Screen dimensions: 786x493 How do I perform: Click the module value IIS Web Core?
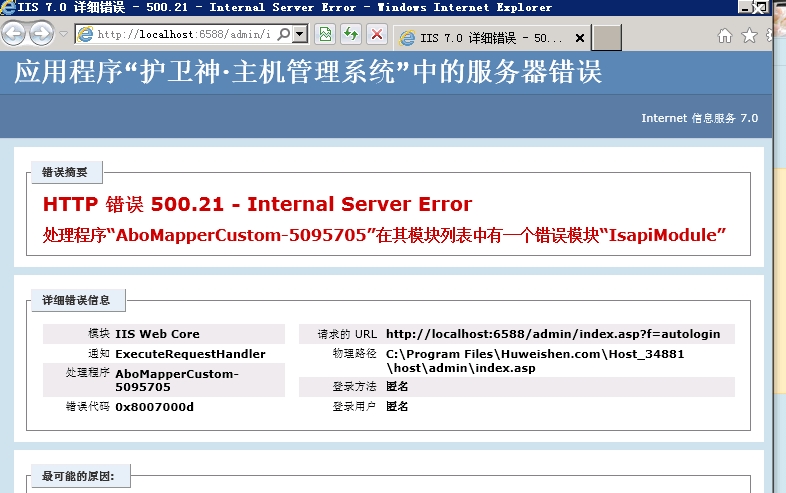157,334
